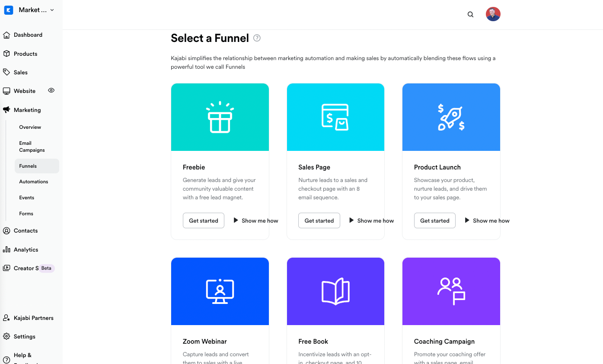Open the Sales menu item
This screenshot has height=364, width=603.
point(21,72)
